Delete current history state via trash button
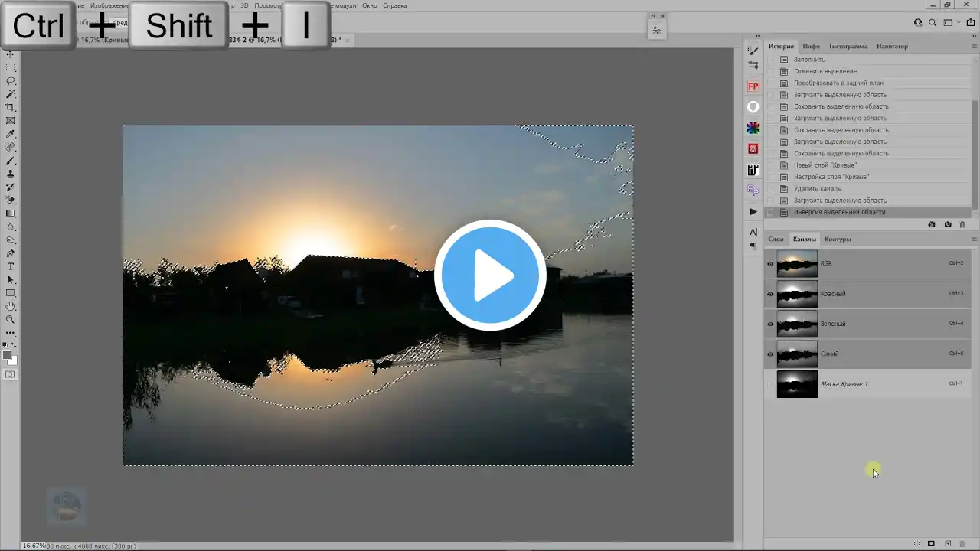The image size is (980, 551). click(x=962, y=224)
